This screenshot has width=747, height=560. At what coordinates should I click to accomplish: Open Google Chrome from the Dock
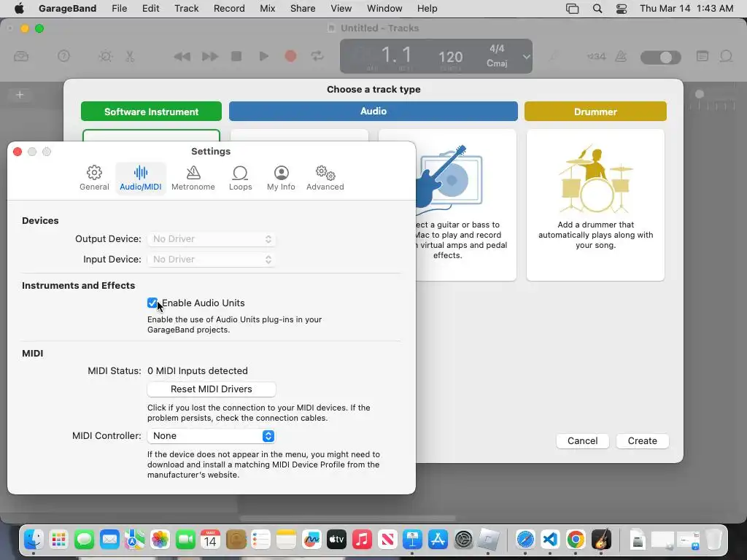[x=575, y=540]
